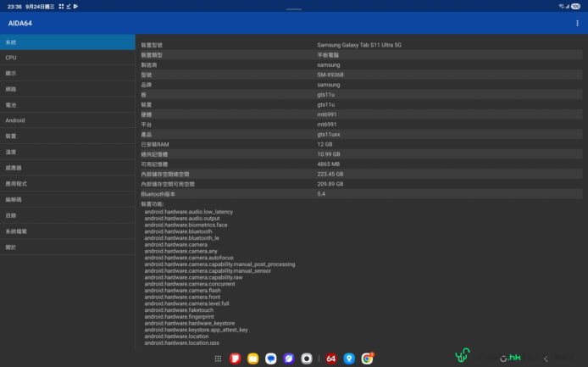Image resolution: width=588 pixels, height=367 pixels.
Task: Open the blue map pin app icon
Action: pos(349,359)
